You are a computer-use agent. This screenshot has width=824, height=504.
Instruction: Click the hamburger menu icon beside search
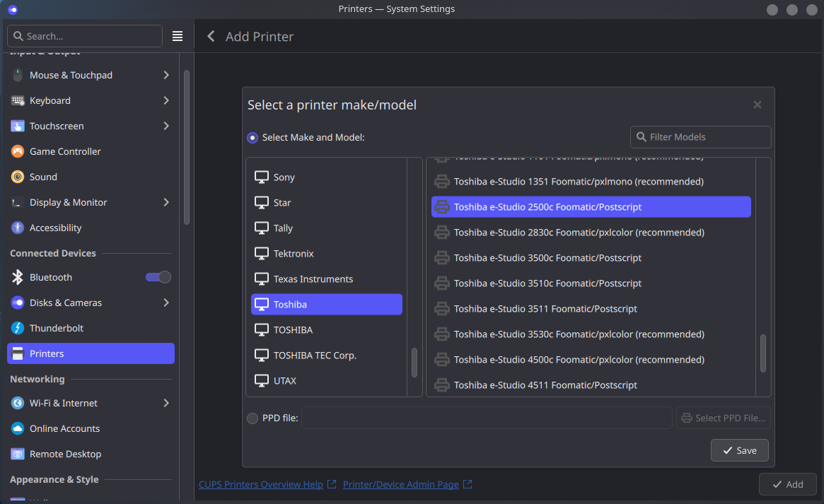click(178, 36)
